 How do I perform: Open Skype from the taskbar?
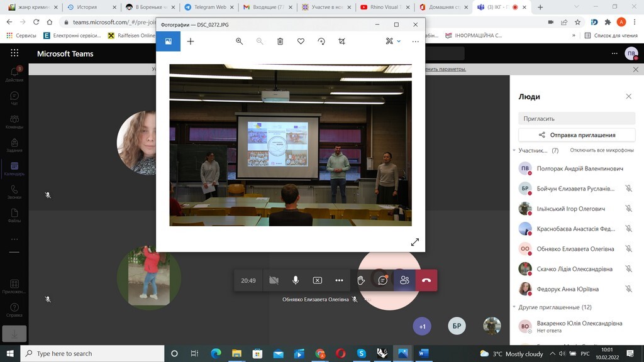pyautogui.click(x=362, y=353)
